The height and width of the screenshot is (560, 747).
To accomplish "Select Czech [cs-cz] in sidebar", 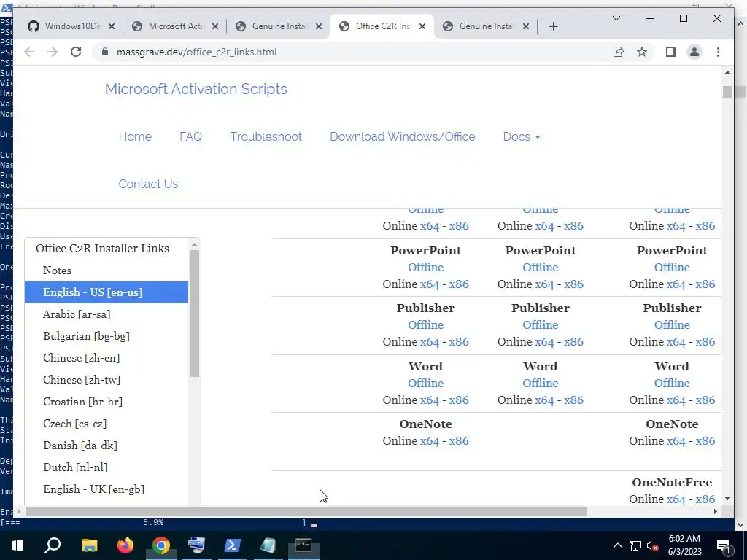I will (x=75, y=424).
